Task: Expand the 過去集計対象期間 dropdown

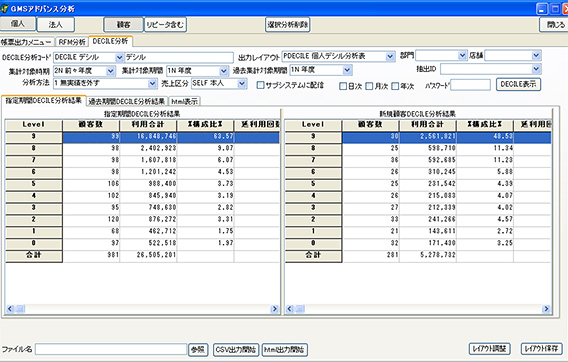Action: click(347, 70)
